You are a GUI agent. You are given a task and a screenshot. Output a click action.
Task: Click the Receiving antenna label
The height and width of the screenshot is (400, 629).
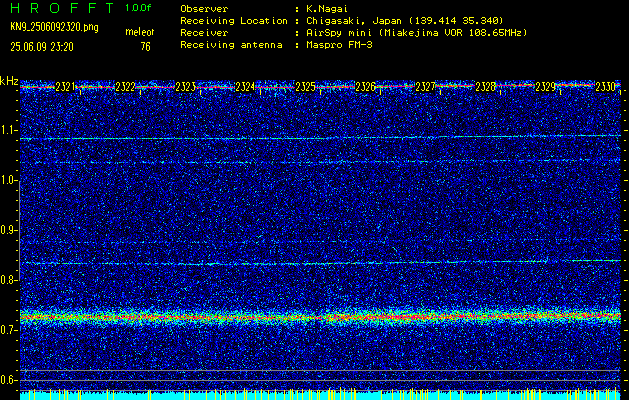click(231, 45)
